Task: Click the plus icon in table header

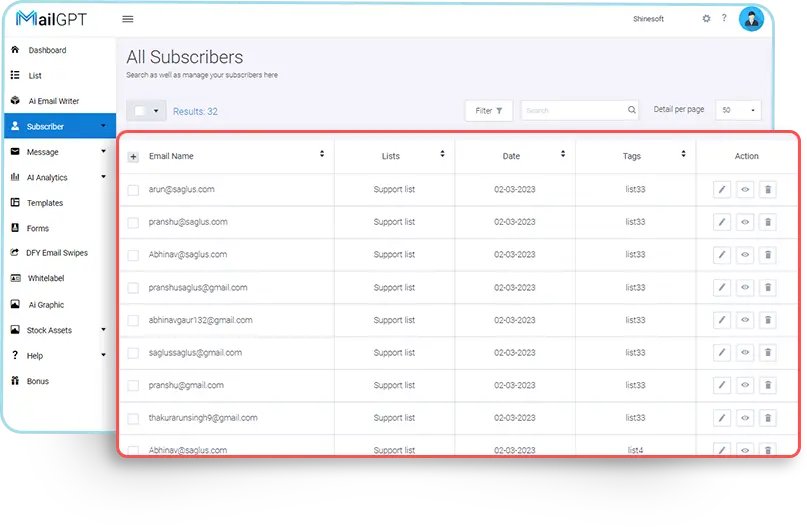Action: [133, 157]
